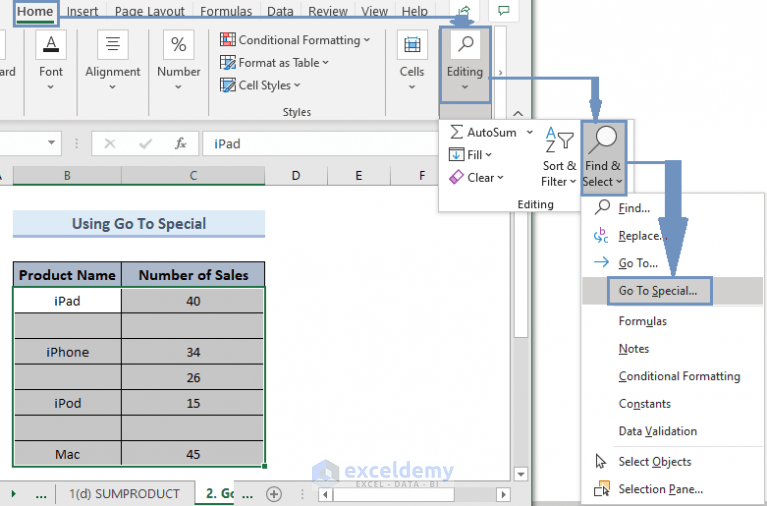Select column B header
Image resolution: width=767 pixels, height=506 pixels.
click(x=68, y=176)
